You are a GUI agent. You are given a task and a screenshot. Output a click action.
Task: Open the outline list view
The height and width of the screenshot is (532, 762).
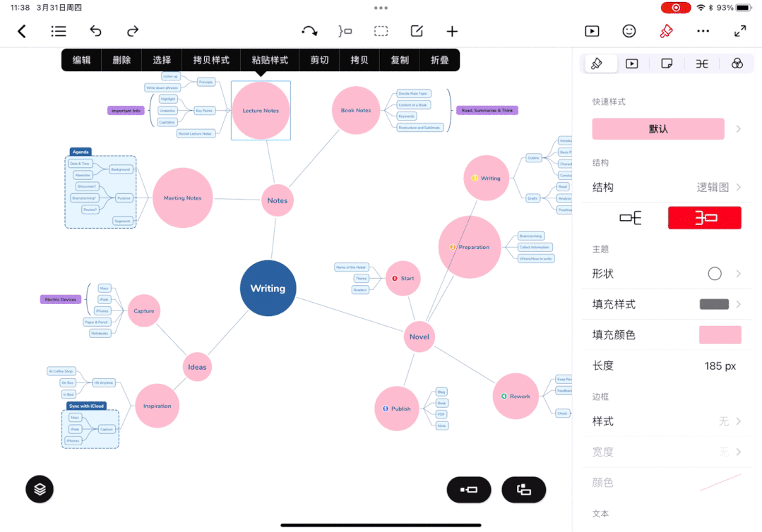click(x=59, y=31)
